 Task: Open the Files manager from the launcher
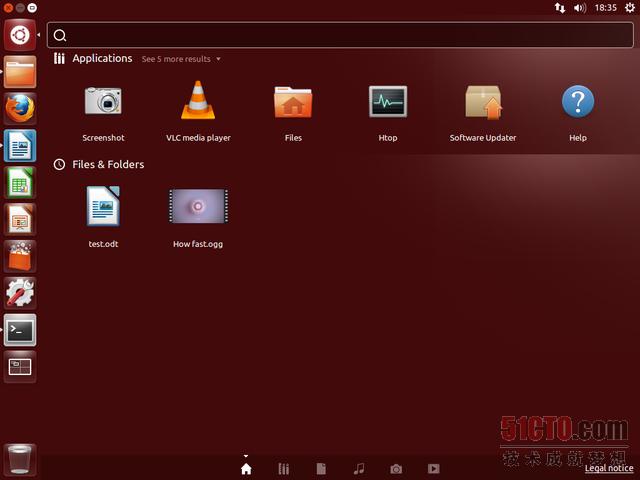click(x=20, y=72)
